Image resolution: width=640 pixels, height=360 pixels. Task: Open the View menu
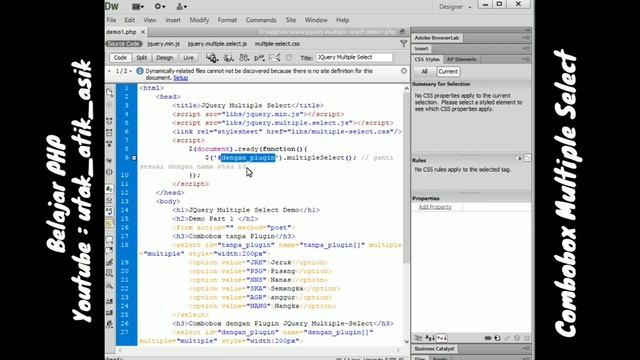tap(149, 20)
